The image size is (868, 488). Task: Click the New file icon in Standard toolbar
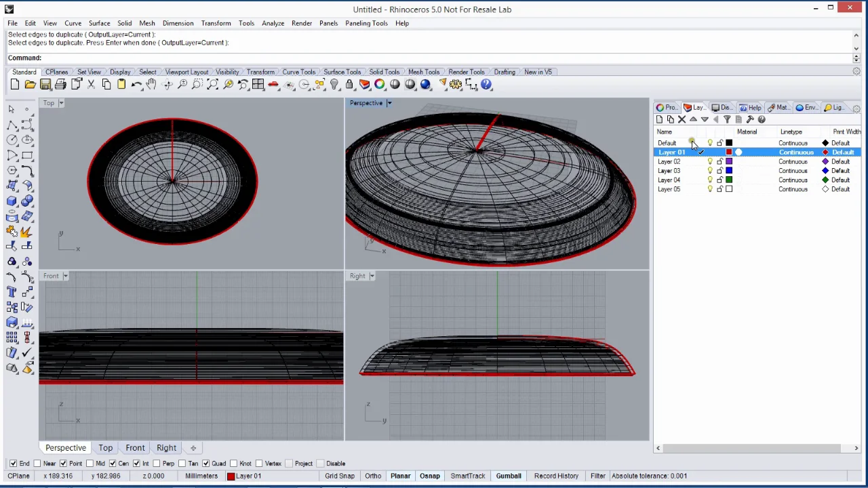tap(15, 85)
